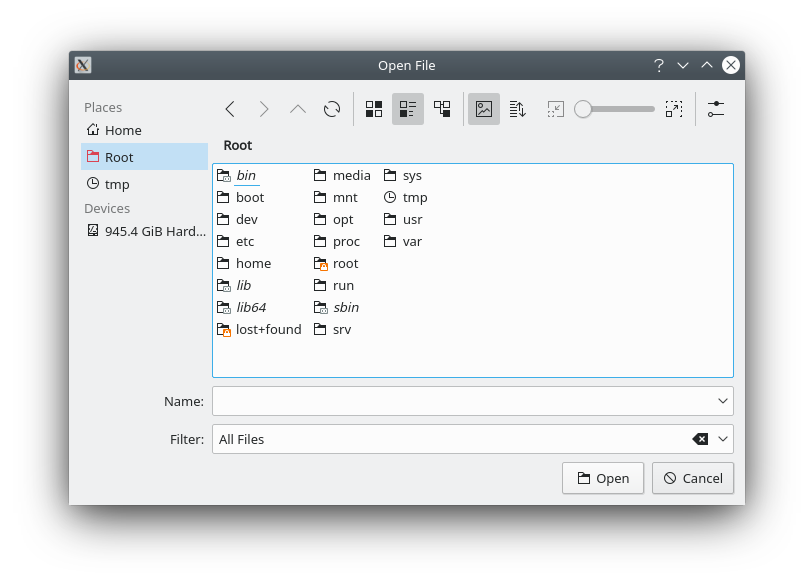Switch to Tree view mode
Image resolution: width=807 pixels, height=577 pixels.
tap(442, 109)
